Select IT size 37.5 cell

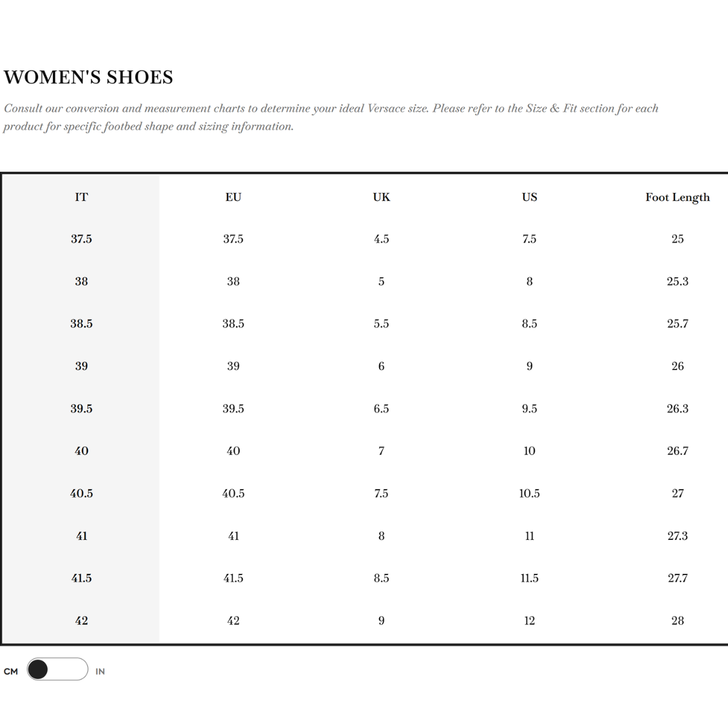click(81, 239)
